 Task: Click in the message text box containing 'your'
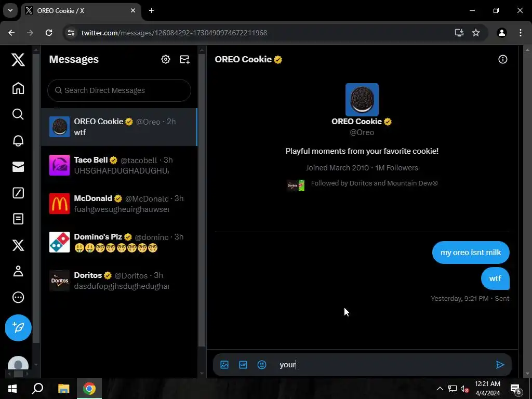(x=383, y=365)
